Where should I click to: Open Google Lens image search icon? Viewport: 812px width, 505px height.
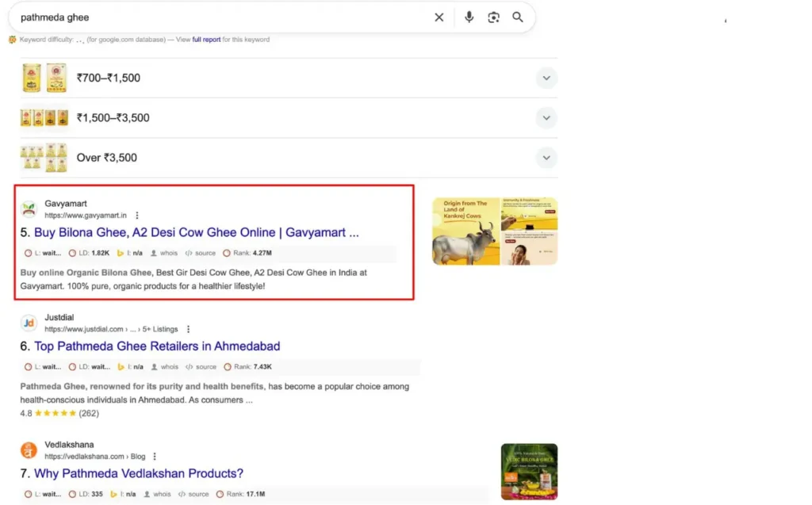(493, 17)
